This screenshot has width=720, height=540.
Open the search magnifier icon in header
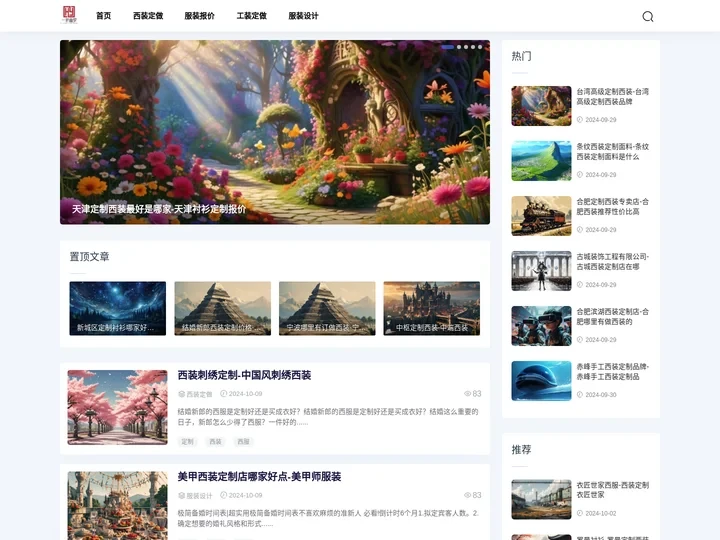(647, 17)
